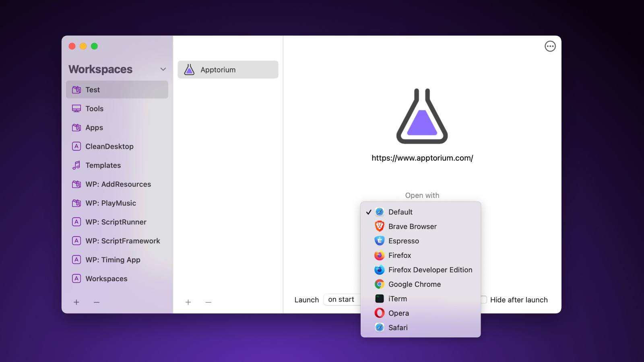Select the WP: PlayMusic workspace
644x362 pixels.
pyautogui.click(x=117, y=203)
